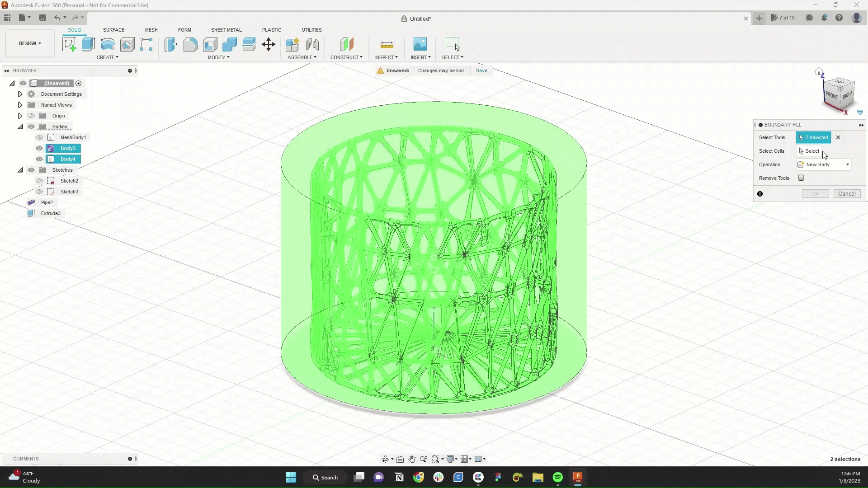Click the Save link in unsaved warning

point(481,70)
